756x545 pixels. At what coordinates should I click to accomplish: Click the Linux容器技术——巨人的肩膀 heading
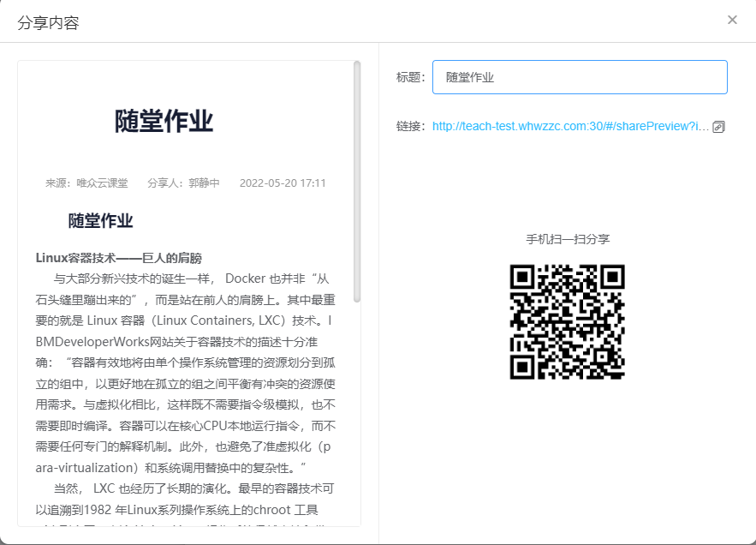pyautogui.click(x=119, y=258)
